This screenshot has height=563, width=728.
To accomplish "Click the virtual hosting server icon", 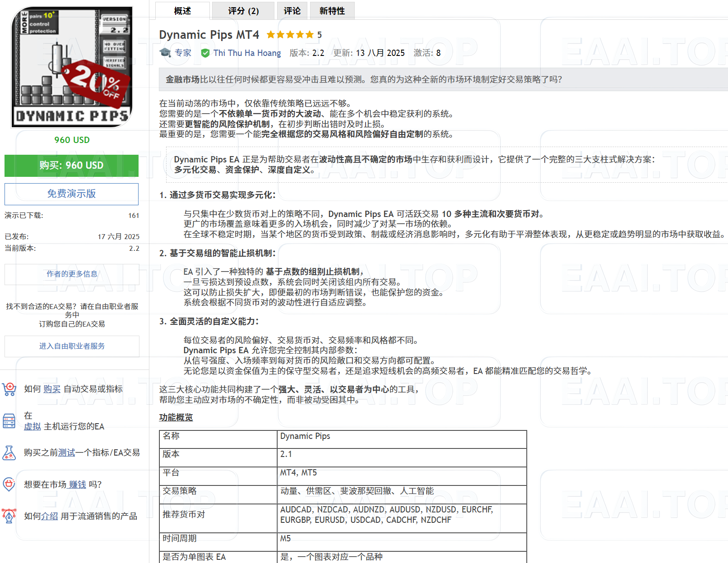I will click(9, 421).
